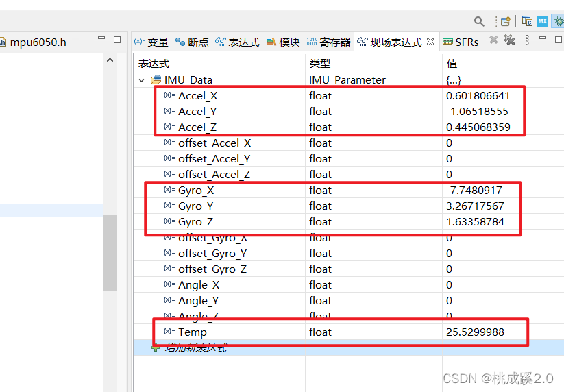Maximize the editor pane of mpu6050.h
Viewport: 564px width, 392px height.
[117, 40]
